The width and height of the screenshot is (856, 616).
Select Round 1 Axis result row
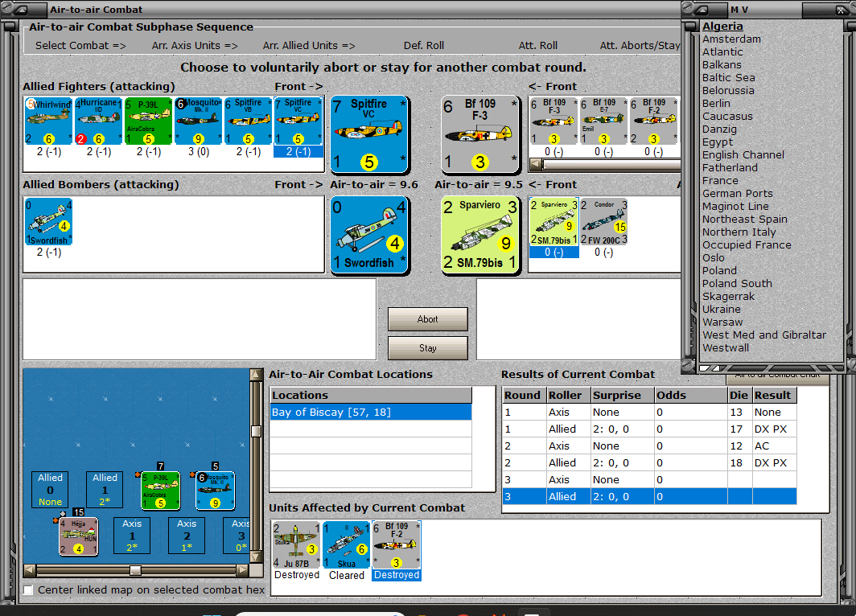650,412
